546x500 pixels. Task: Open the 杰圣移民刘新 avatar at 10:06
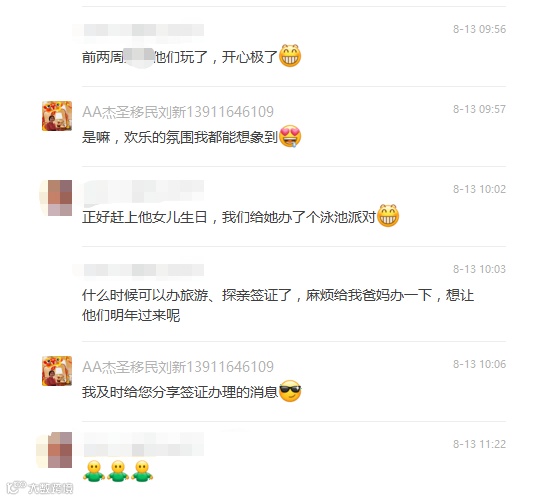57,371
